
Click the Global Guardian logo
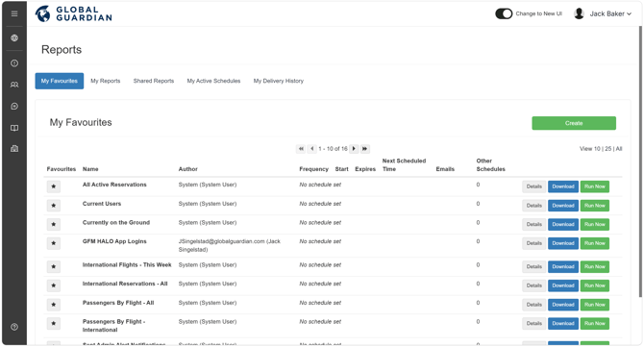tap(73, 13)
